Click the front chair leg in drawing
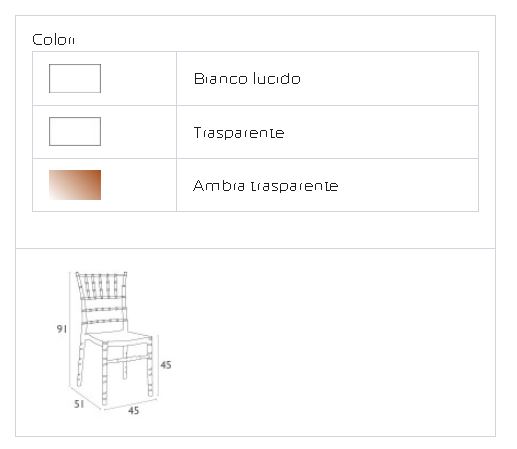517x449 pixels. (x=105, y=374)
